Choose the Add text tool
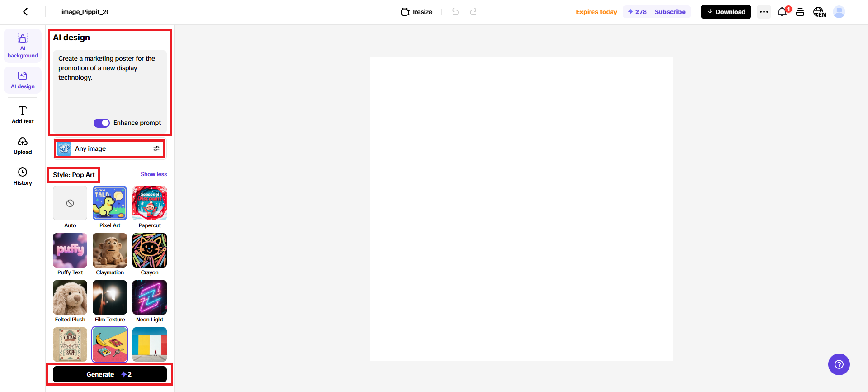The width and height of the screenshot is (868, 392). pos(23,115)
